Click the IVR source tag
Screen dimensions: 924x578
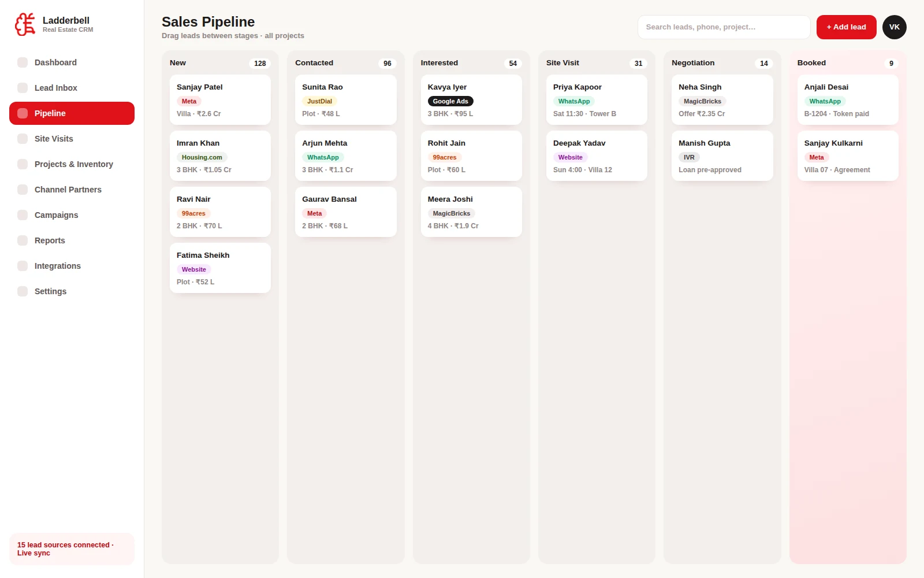coord(689,157)
